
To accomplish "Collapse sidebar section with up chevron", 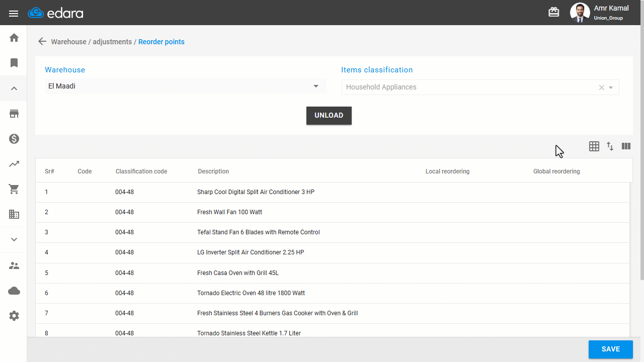I will pos(14,88).
